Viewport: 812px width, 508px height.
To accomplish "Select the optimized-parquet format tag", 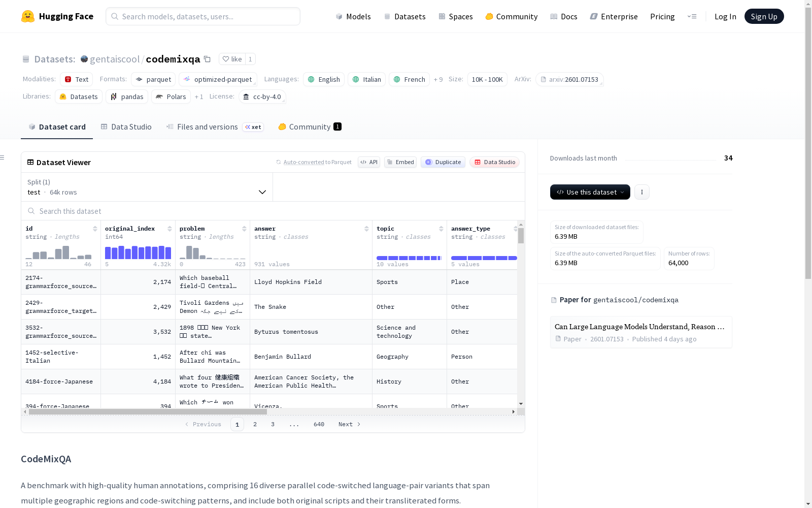I will [x=218, y=79].
